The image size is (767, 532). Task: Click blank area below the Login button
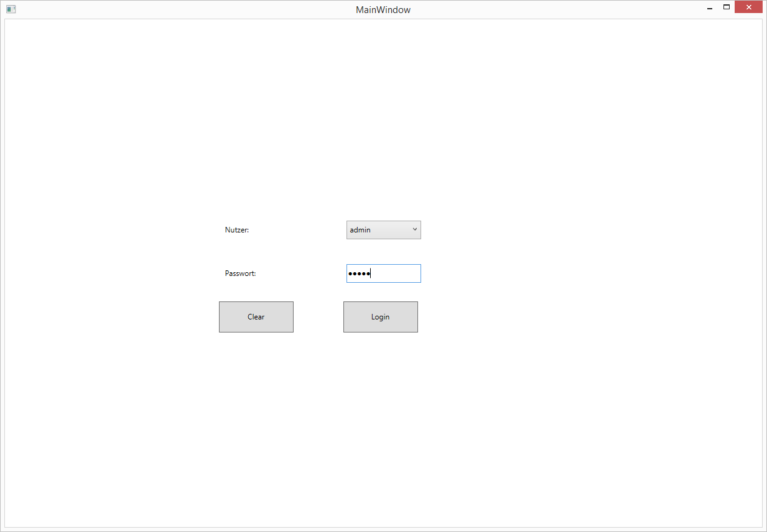380,404
